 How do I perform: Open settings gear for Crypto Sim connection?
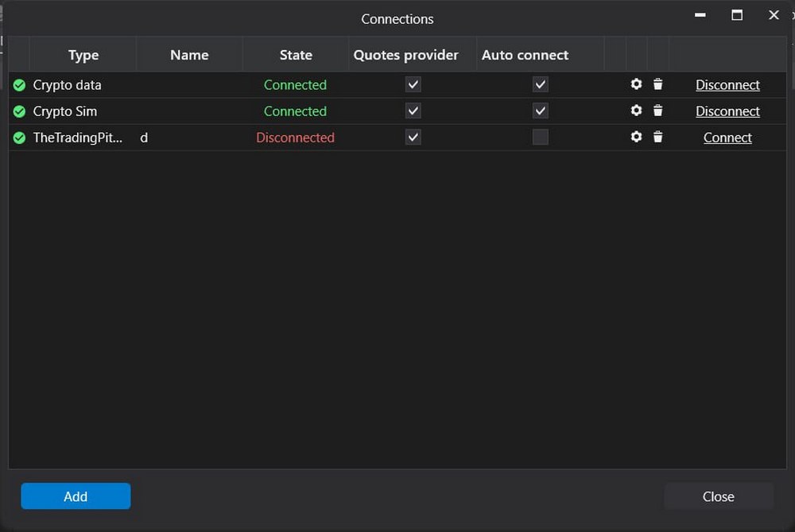(636, 110)
